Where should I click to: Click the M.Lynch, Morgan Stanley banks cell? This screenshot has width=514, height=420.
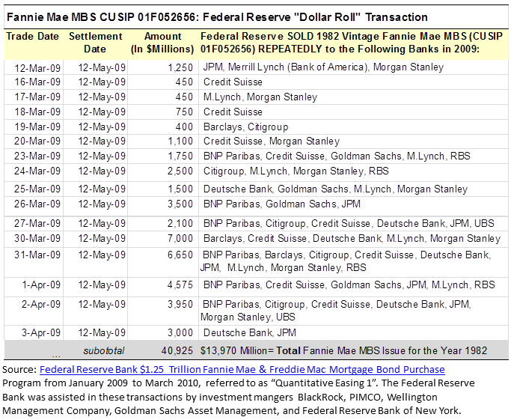coord(260,97)
